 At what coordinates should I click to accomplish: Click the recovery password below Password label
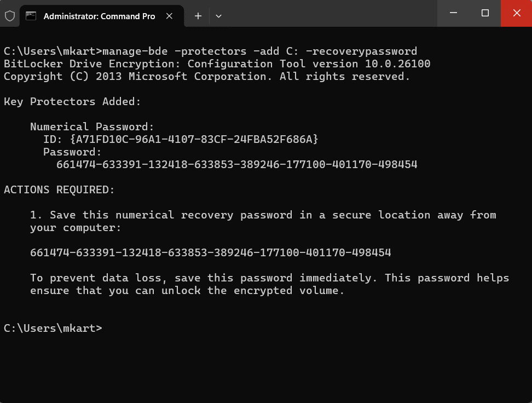pos(236,164)
